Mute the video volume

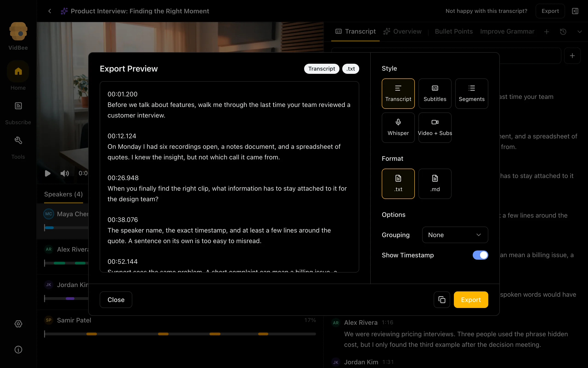65,173
